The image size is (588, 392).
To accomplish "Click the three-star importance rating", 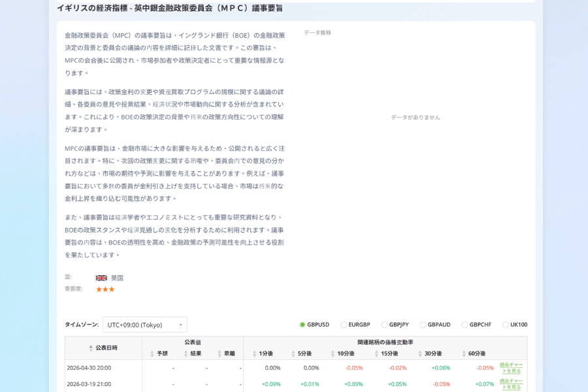I will click(105, 289).
